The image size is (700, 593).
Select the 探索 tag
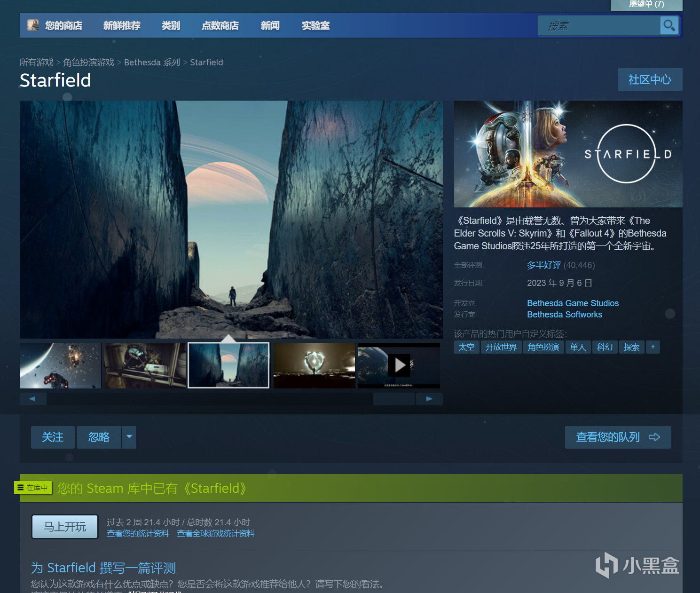pos(631,347)
